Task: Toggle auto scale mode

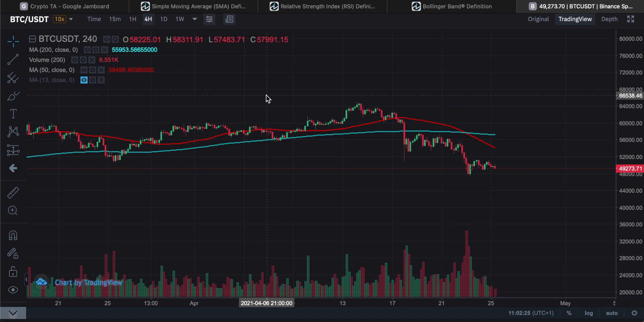Action: point(612,313)
